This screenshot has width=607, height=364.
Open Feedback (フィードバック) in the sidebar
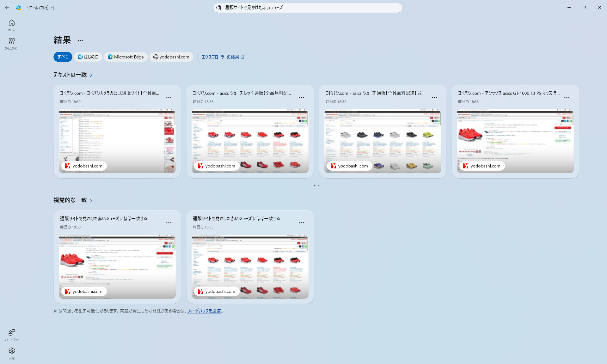[12, 335]
